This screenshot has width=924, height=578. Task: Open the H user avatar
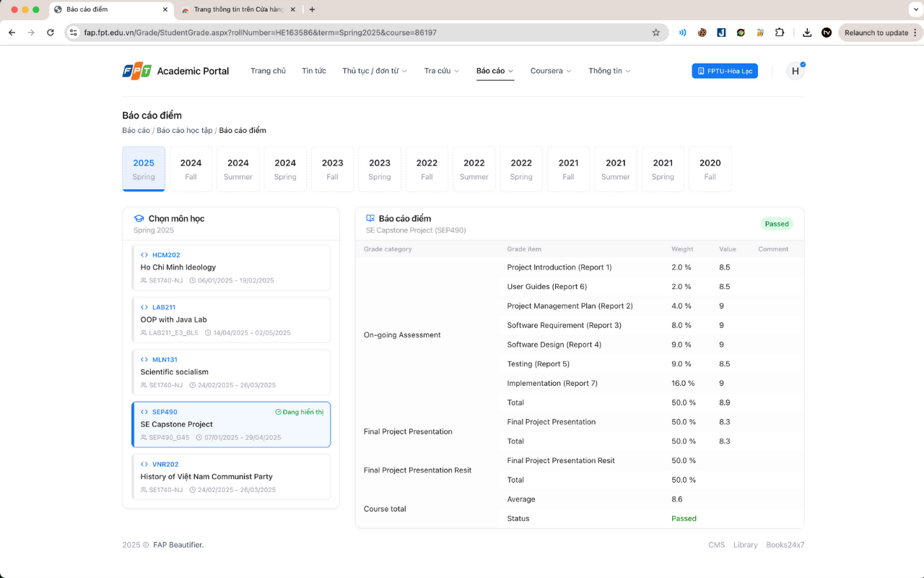click(796, 71)
